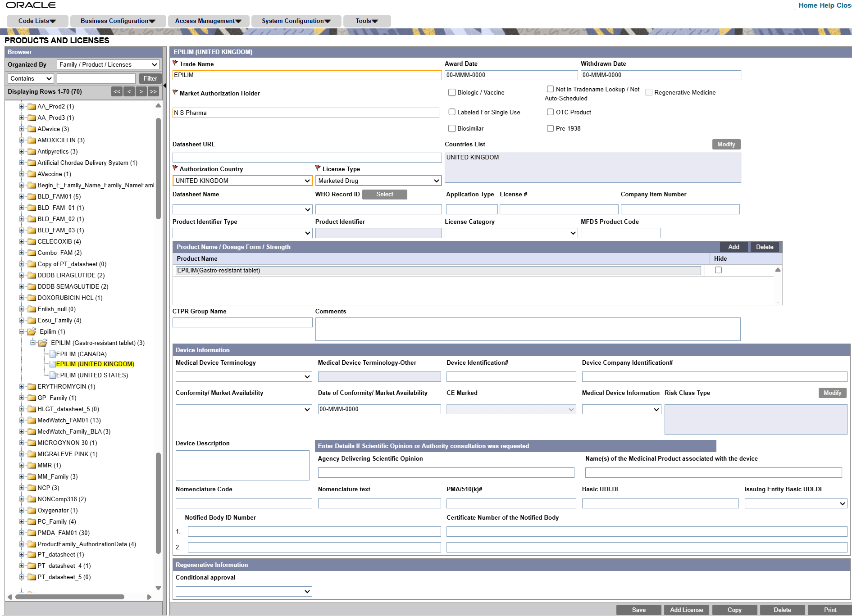
Task: Check the Biosimilar option
Action: [452, 128]
